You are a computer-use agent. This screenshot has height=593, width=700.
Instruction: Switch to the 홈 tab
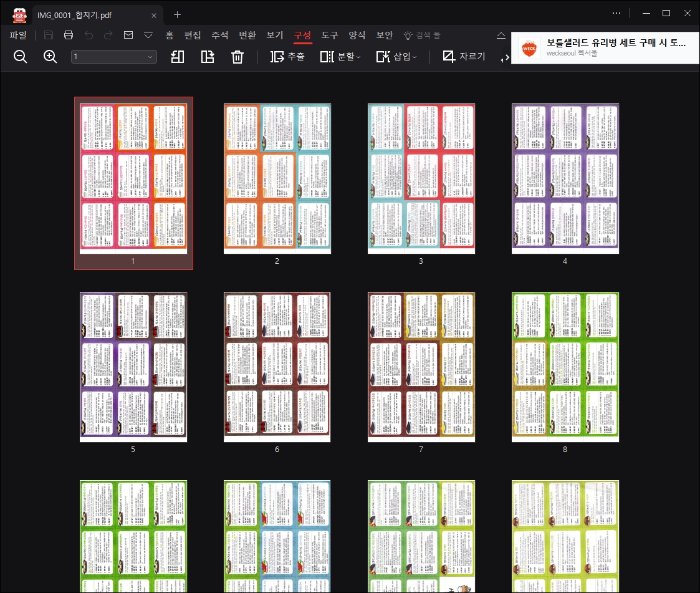pos(169,36)
